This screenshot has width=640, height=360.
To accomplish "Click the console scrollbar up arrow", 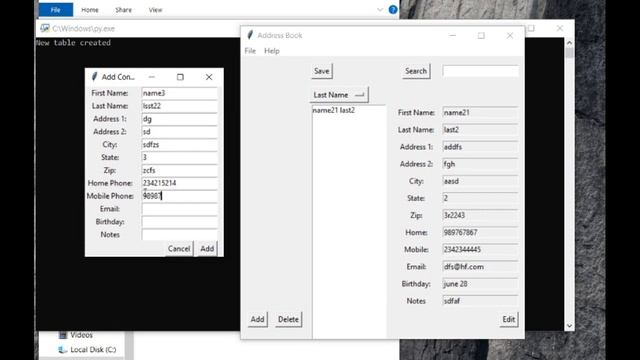I will click(569, 42).
